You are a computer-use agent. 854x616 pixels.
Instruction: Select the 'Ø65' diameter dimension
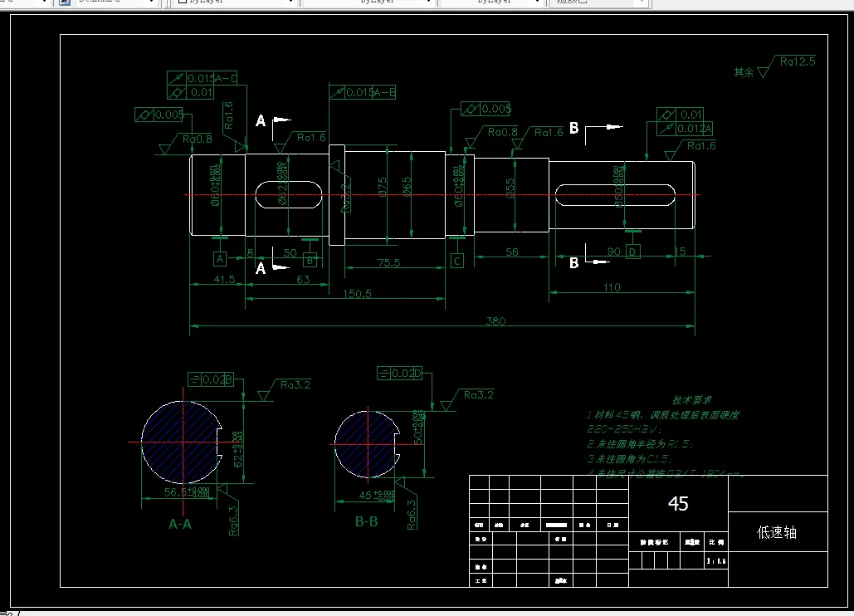[x=407, y=186]
